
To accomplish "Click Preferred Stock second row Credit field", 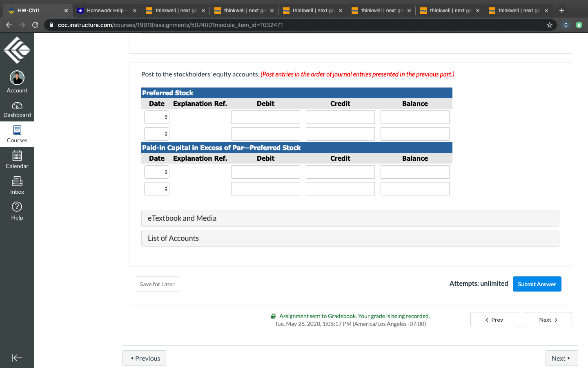I will click(340, 134).
